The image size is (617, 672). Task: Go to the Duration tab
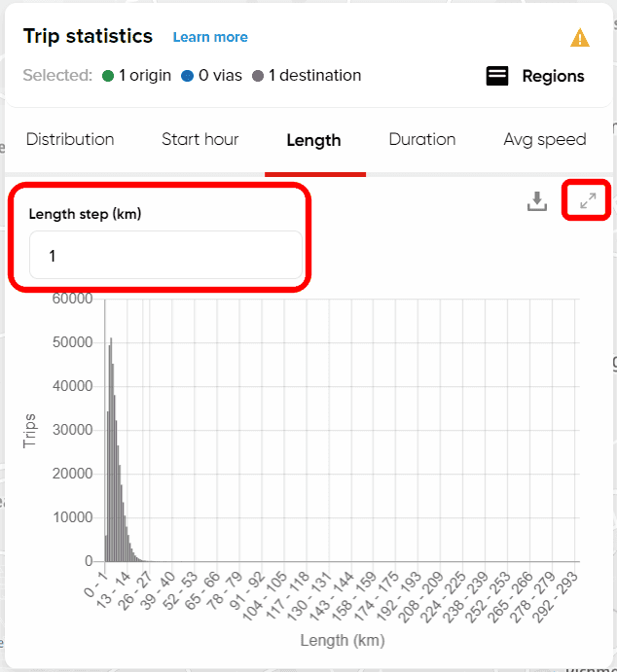coord(422,139)
